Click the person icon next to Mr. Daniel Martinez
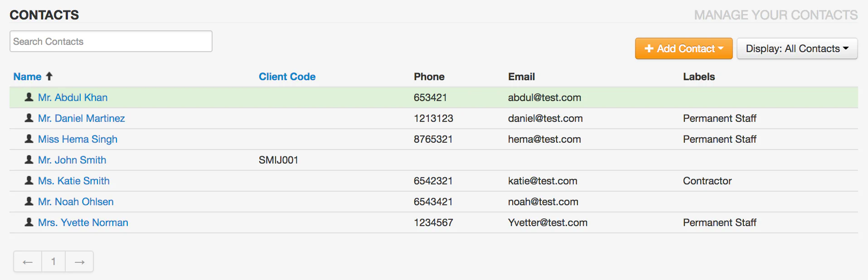The image size is (868, 280). [28, 118]
